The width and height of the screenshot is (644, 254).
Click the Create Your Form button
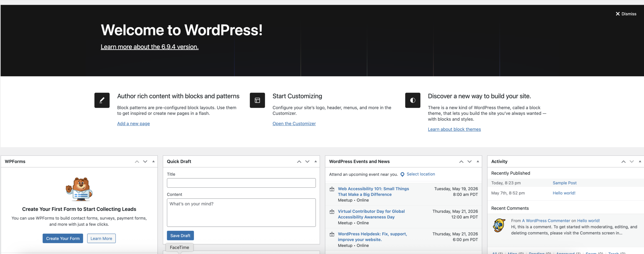coord(63,238)
